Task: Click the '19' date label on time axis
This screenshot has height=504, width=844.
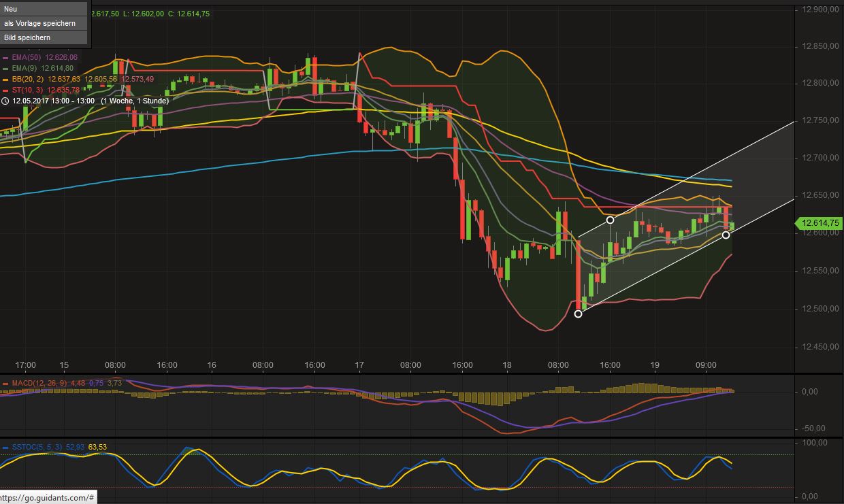Action: [654, 365]
